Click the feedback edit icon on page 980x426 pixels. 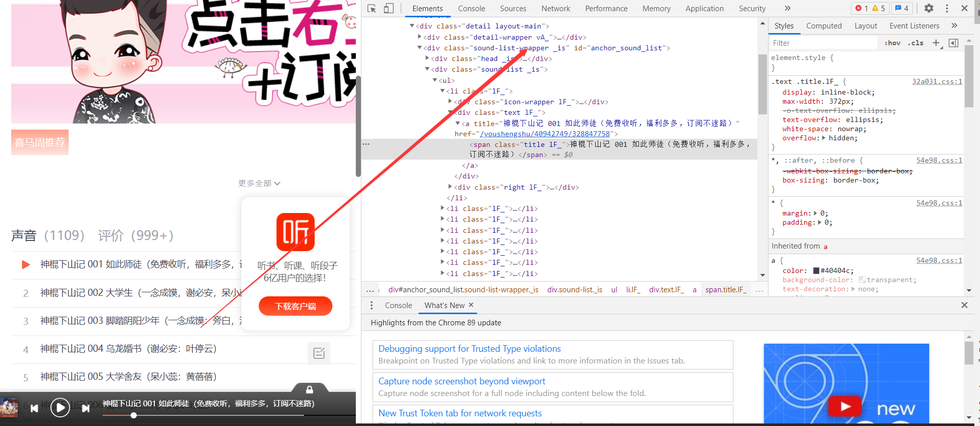click(x=319, y=353)
